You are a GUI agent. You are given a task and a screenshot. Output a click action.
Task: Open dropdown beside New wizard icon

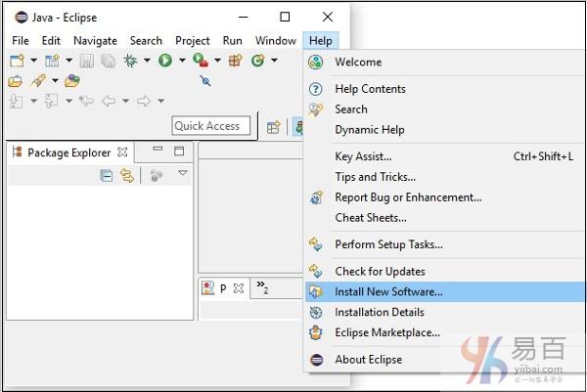tap(33, 61)
